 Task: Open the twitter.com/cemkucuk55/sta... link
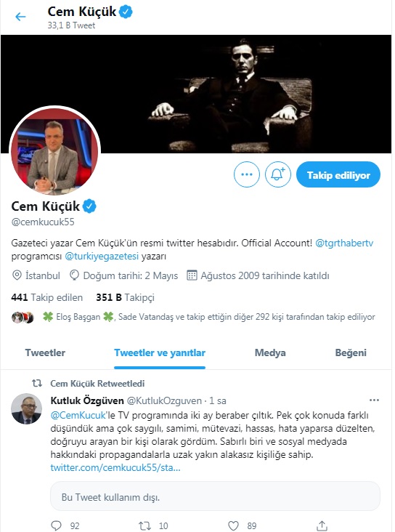tap(115, 467)
